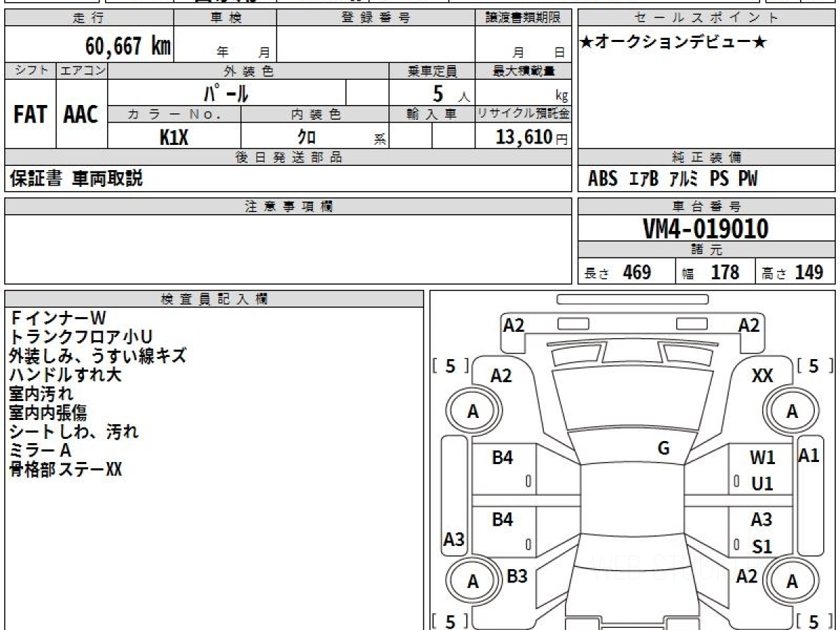Image resolution: width=840 pixels, height=630 pixels.
Task: Click the エアコン label
Action: click(82, 71)
